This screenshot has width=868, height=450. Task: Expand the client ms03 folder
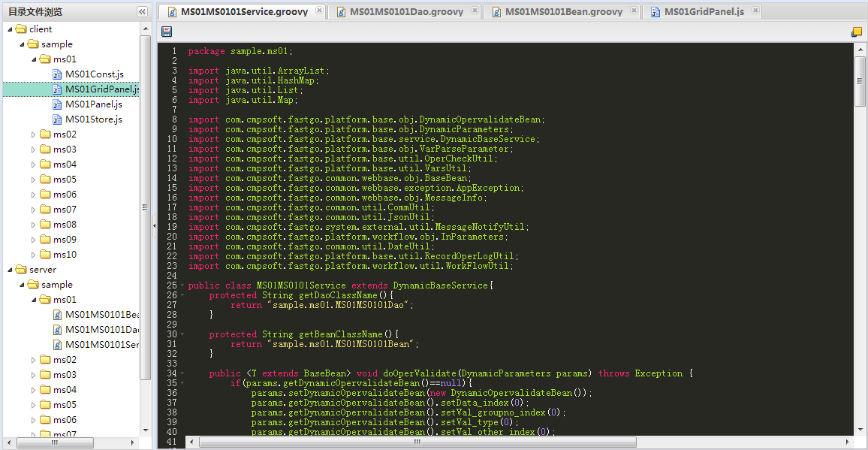(33, 149)
